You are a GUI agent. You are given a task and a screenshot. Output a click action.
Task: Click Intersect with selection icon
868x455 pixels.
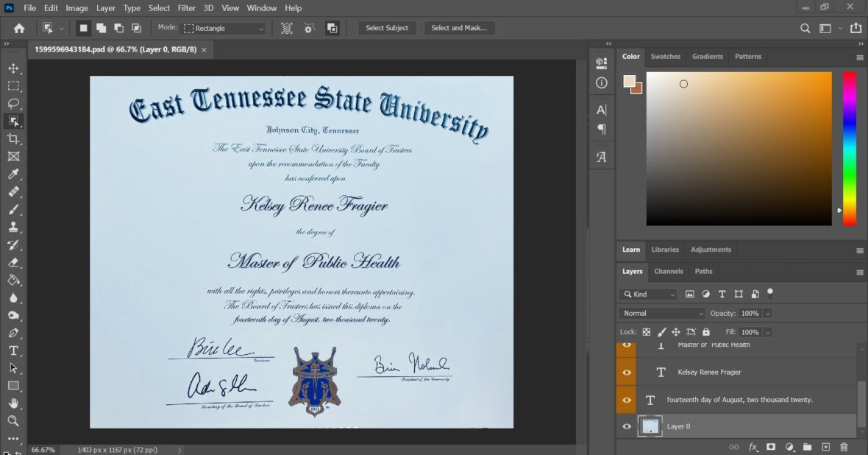click(x=136, y=28)
